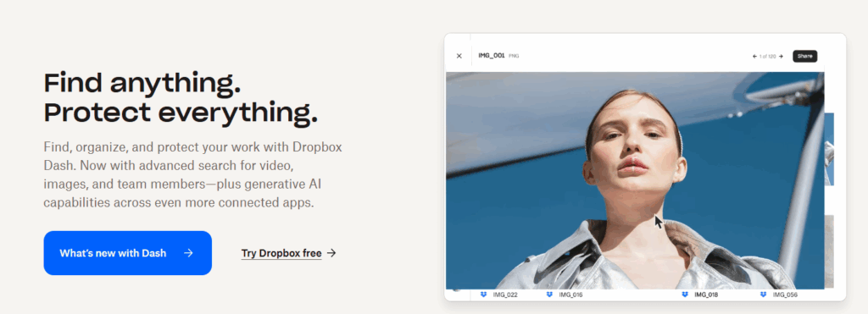Select the IMG_018 file name
Screen dimensions: 868x314
click(706, 295)
